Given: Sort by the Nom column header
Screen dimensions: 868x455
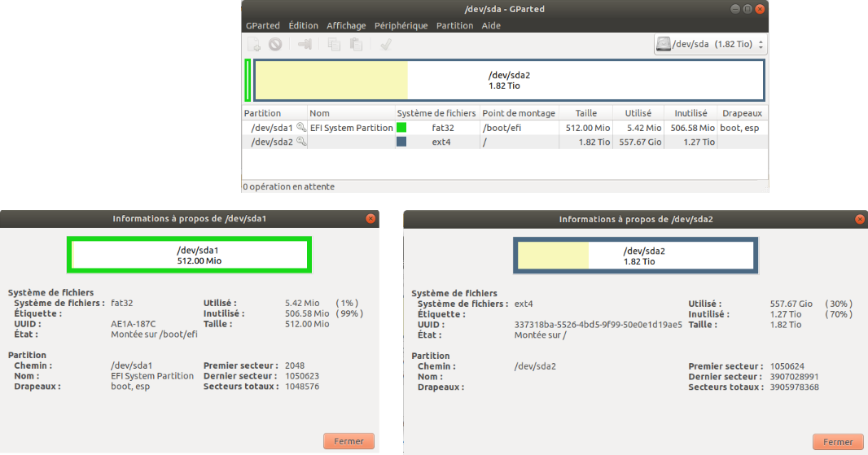Looking at the screenshot, I should pyautogui.click(x=351, y=113).
